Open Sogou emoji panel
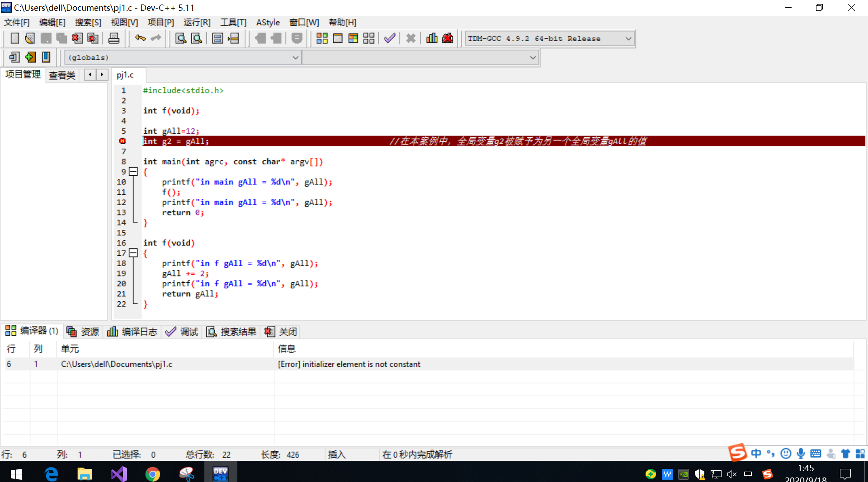This screenshot has height=482, width=868. (x=786, y=453)
